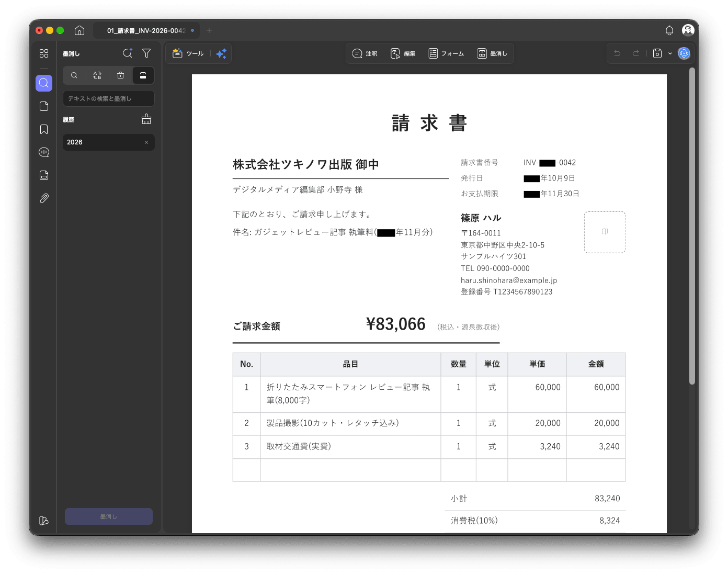Image resolution: width=728 pixels, height=574 pixels.
Task: Save the document with save icon
Action: (657, 53)
